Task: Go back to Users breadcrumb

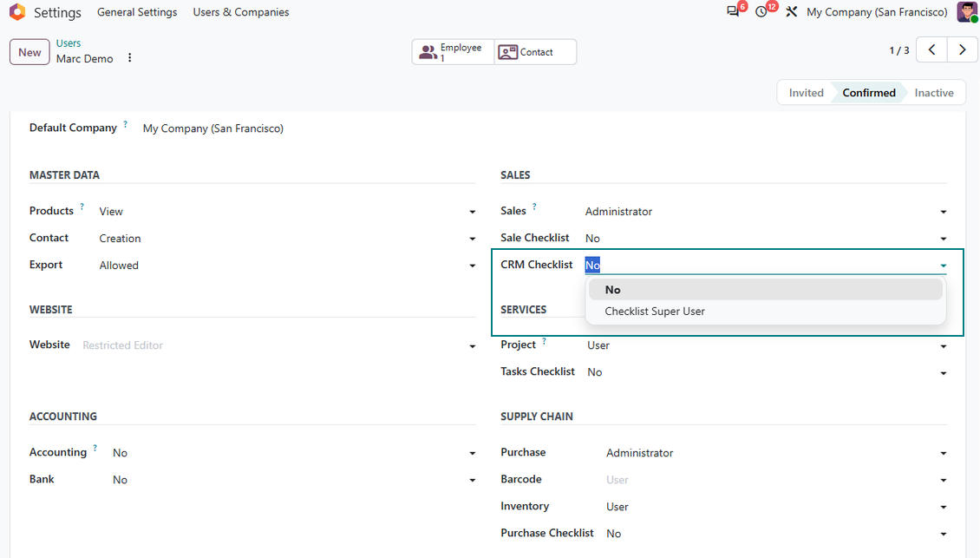Action: point(69,43)
